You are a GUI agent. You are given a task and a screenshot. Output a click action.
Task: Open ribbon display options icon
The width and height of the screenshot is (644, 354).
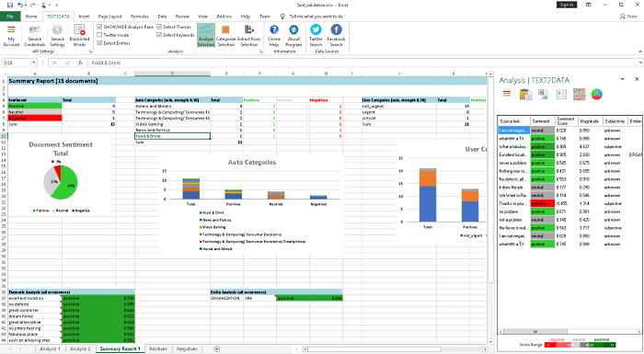[589, 5]
